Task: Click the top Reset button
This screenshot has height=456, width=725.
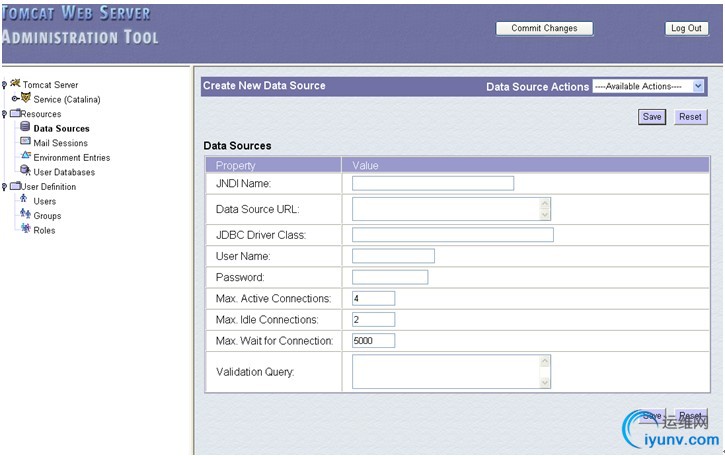Action: (690, 117)
